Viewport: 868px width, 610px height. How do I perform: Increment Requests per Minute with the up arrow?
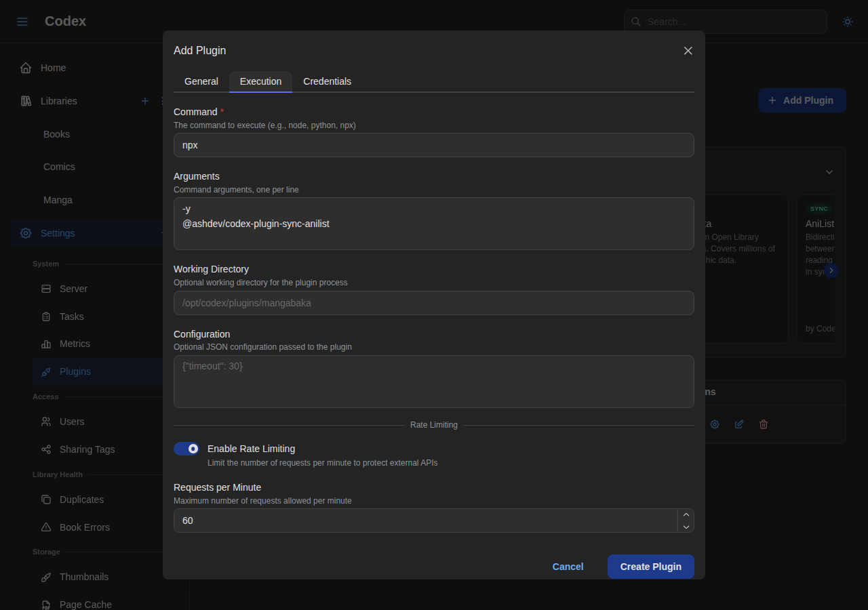[x=686, y=514]
